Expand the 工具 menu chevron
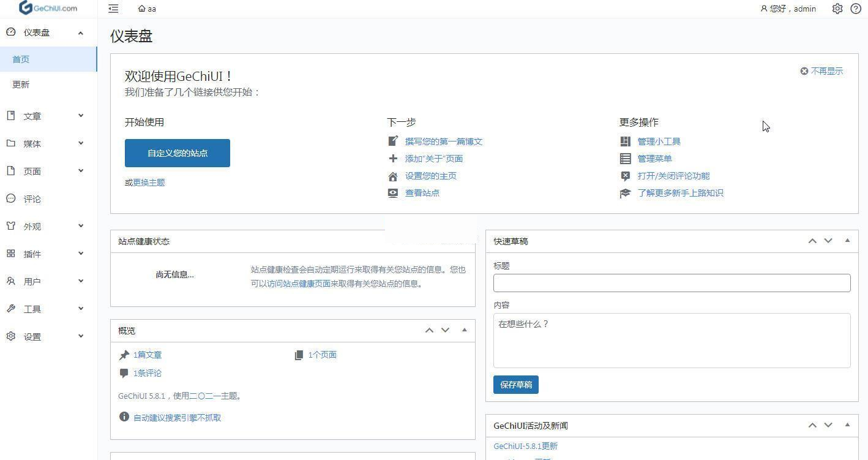This screenshot has width=868, height=460. [81, 309]
